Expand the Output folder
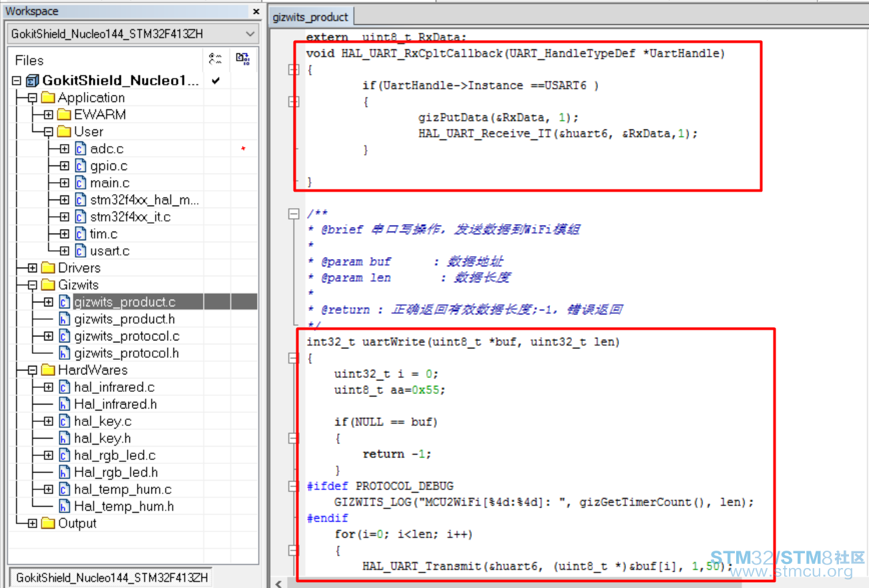 click(x=32, y=524)
